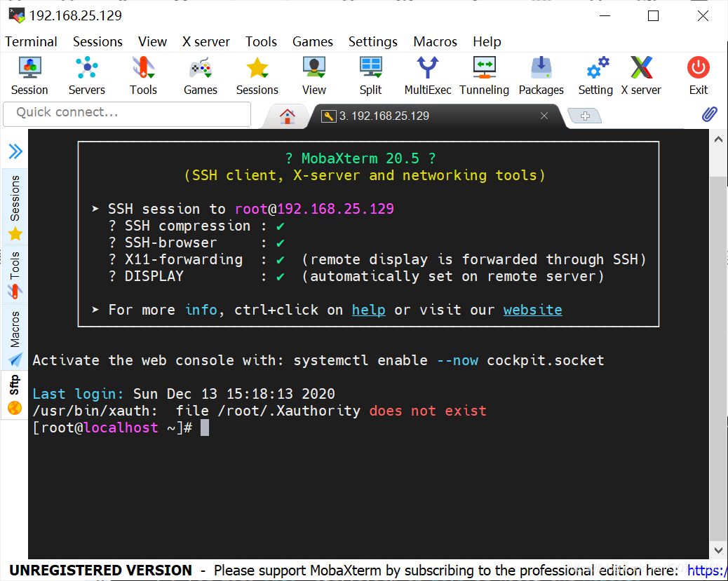Open the Help menu

487,42
